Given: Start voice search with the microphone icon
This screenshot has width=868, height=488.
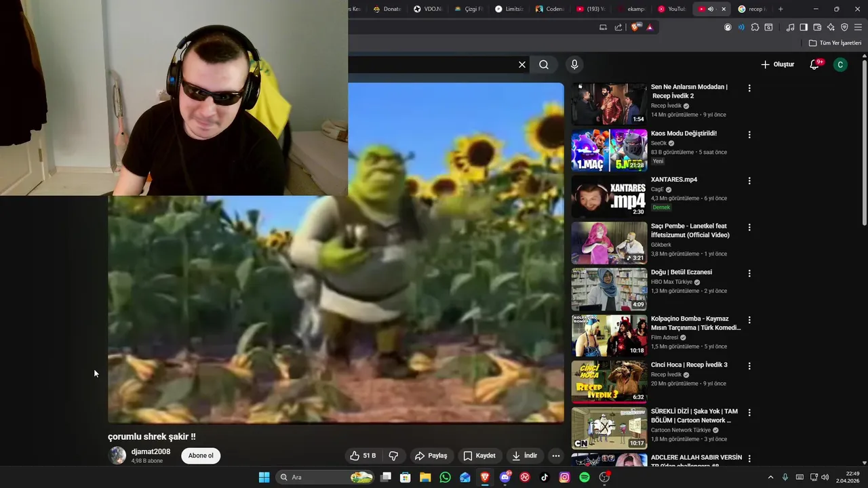Looking at the screenshot, I should (x=574, y=64).
